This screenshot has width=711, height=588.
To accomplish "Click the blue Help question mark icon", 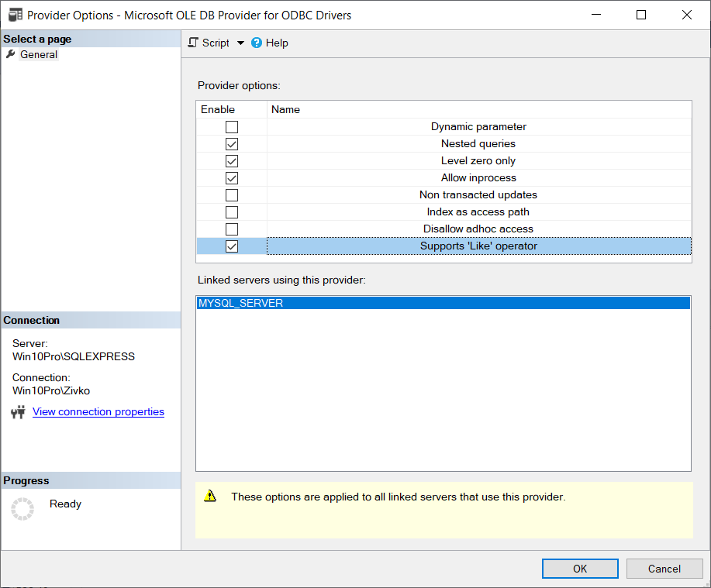I will 257,43.
